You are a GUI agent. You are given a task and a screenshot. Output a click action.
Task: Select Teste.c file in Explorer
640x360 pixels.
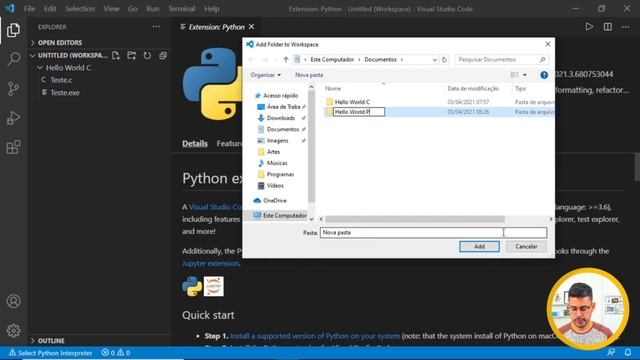click(x=61, y=80)
